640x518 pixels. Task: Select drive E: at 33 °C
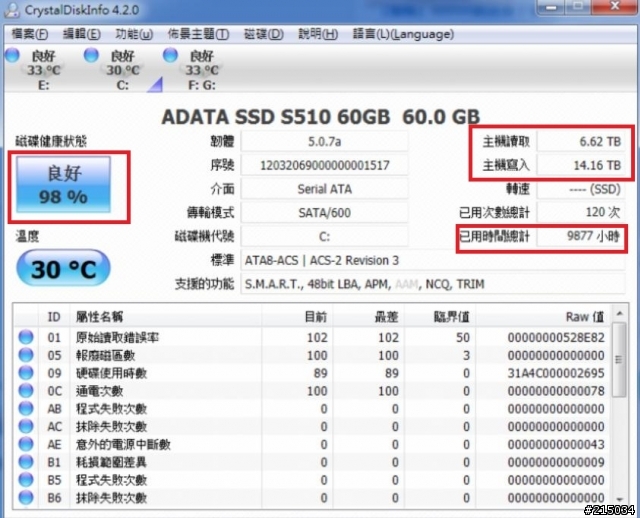(43, 70)
